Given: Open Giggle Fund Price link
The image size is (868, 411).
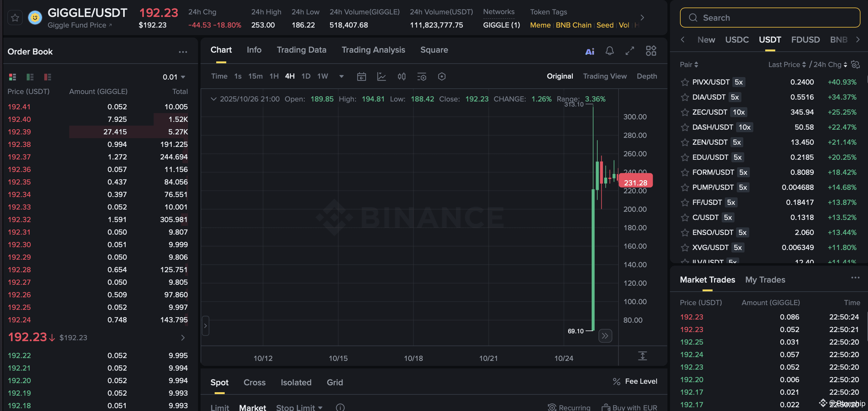Looking at the screenshot, I should (80, 25).
